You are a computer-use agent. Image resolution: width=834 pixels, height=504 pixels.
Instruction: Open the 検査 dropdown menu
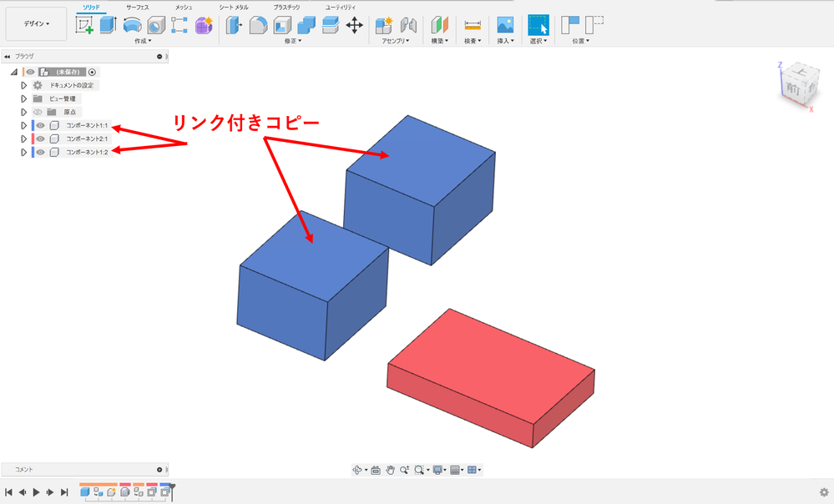(473, 41)
